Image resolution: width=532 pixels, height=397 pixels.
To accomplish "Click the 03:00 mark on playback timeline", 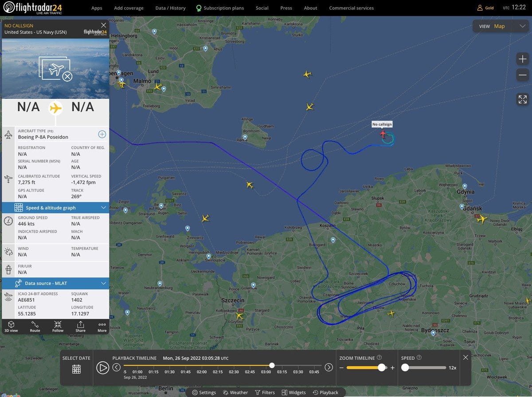I will 266,372.
